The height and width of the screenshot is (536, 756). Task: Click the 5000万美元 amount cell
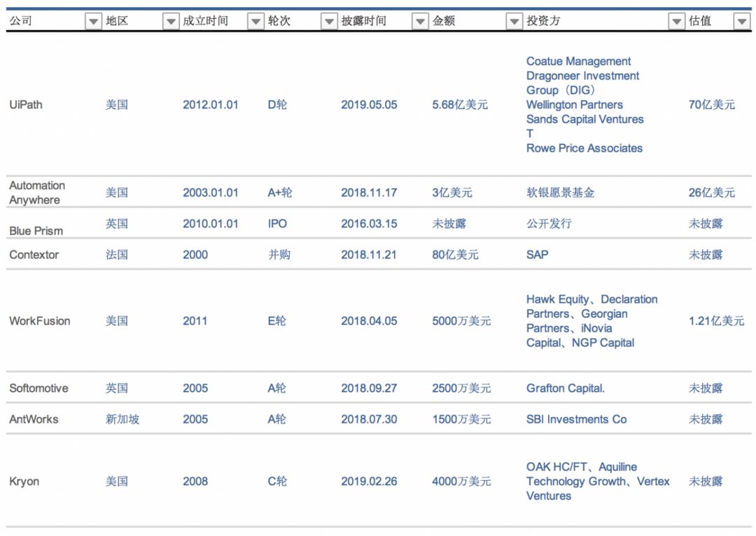[461, 320]
